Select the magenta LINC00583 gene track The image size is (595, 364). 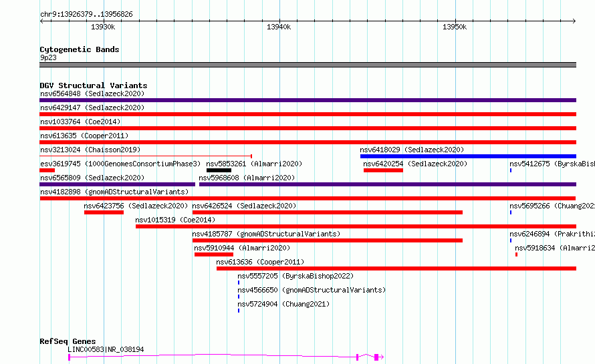[x=226, y=357]
